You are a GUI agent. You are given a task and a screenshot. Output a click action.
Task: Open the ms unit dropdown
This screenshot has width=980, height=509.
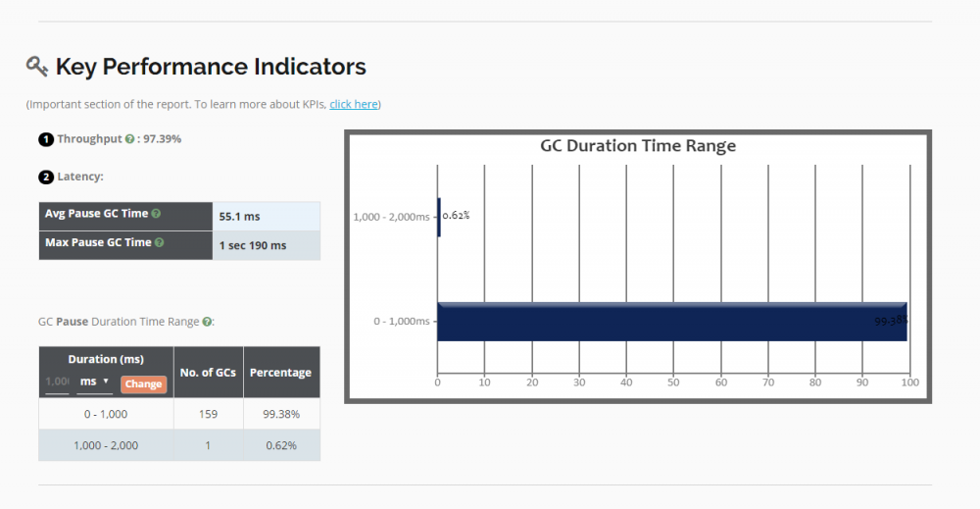pos(94,381)
